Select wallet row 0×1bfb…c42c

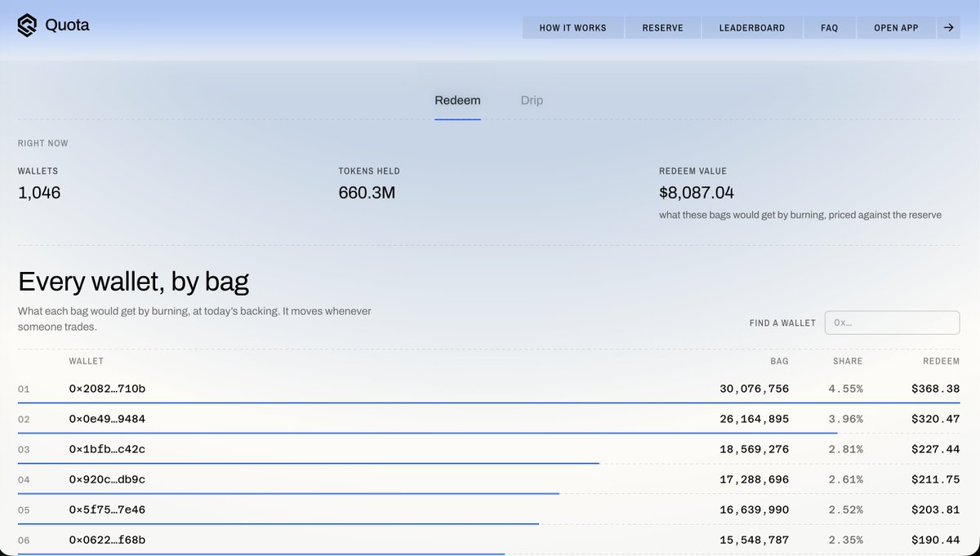[x=488, y=449]
